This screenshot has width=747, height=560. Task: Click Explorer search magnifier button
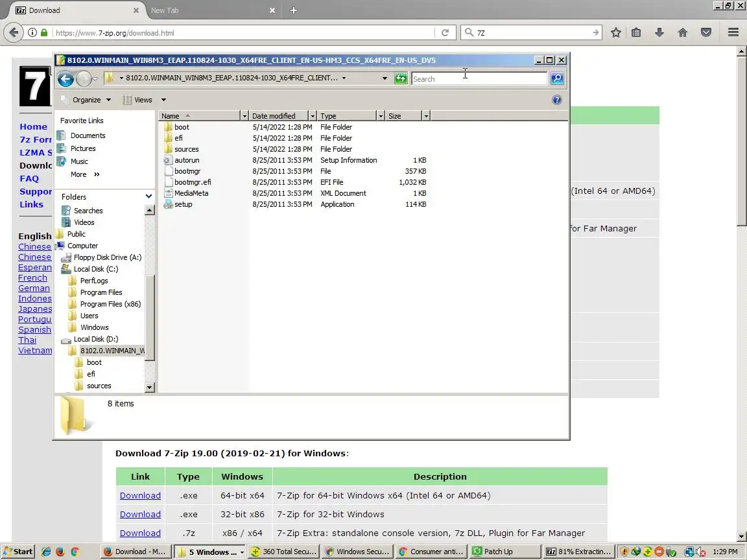tap(557, 78)
